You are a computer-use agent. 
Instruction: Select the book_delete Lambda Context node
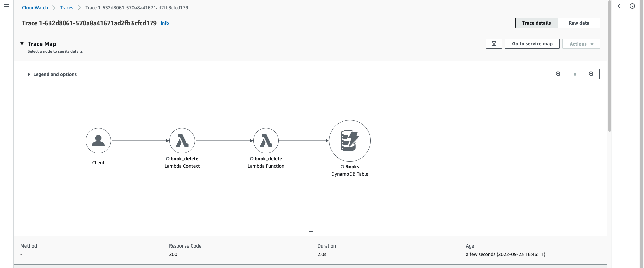pos(182,141)
